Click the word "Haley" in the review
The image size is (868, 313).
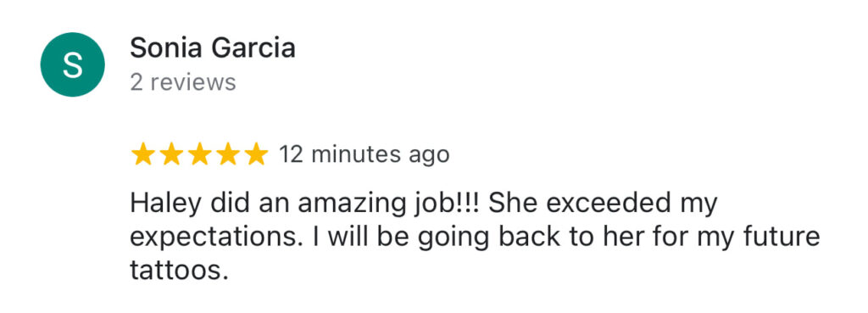point(166,205)
